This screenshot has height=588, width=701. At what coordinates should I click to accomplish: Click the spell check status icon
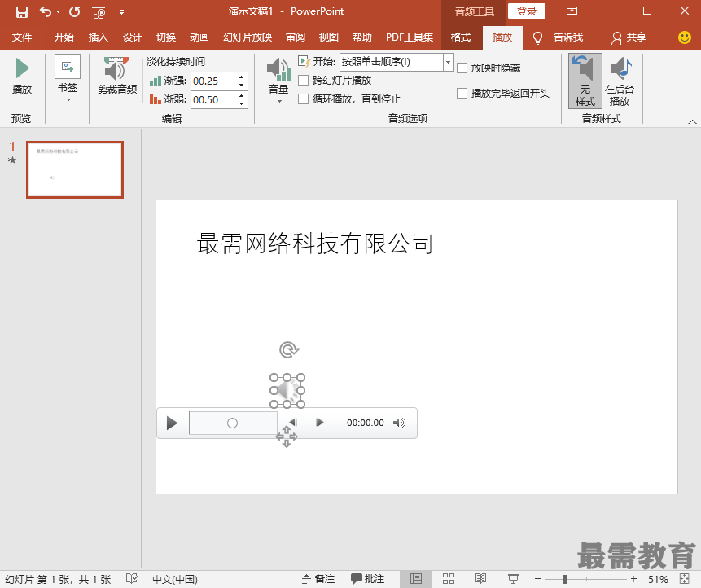point(132,579)
